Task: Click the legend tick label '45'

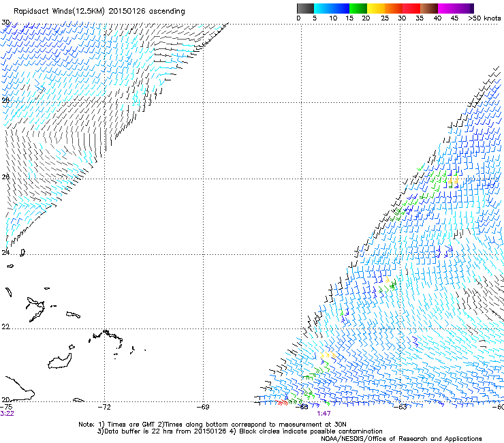Action: tap(454, 18)
